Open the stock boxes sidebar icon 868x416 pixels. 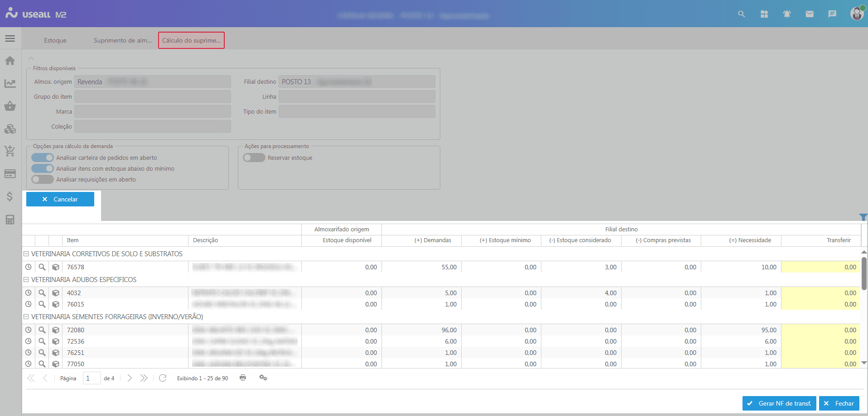coord(10,129)
